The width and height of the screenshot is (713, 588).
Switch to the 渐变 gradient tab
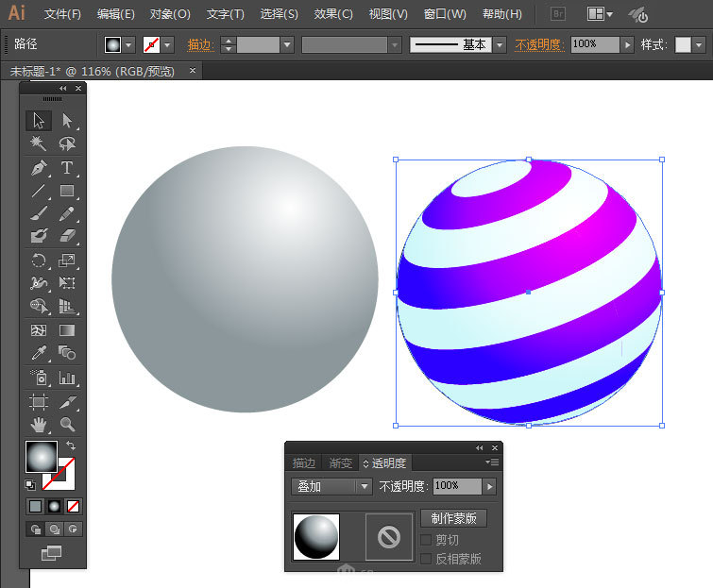341,463
